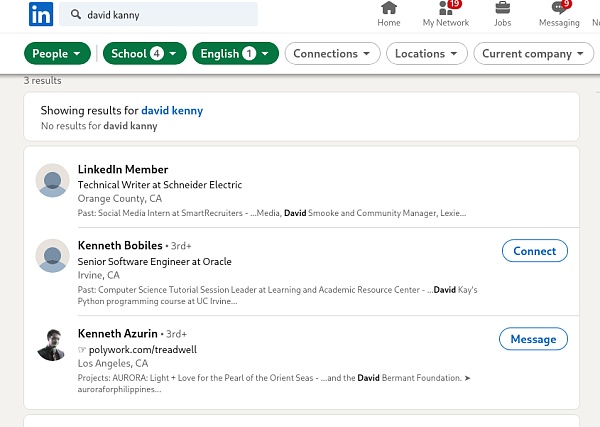Viewport: 600px width, 427px height.
Task: Message Kenneth Azurin
Action: (533, 339)
